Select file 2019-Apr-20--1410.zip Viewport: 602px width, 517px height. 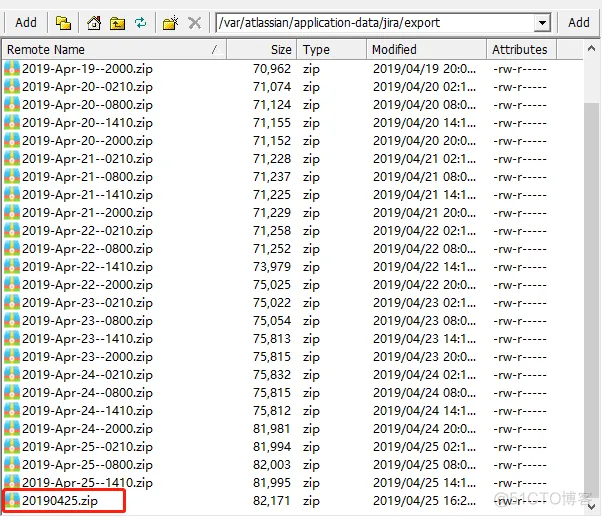[87, 123]
